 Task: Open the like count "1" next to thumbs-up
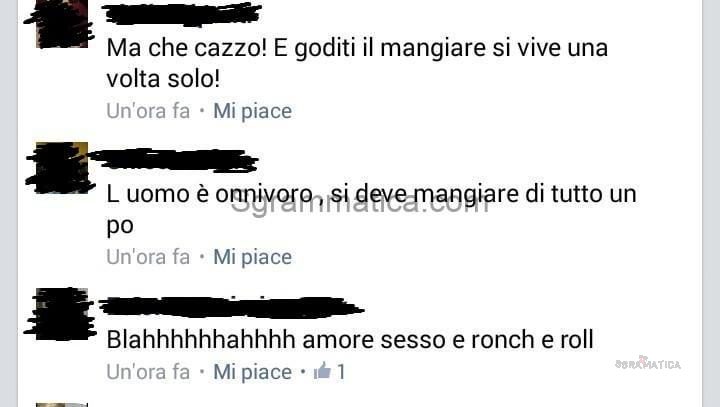(341, 372)
